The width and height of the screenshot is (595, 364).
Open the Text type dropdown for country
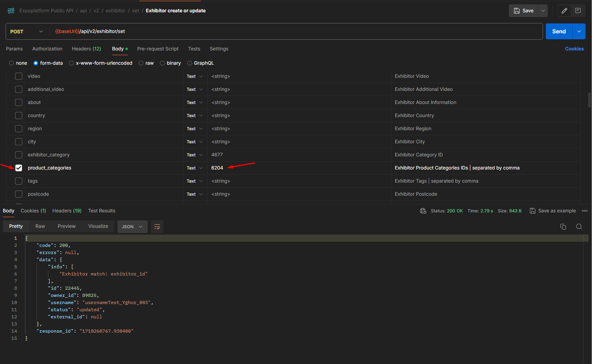pos(194,115)
